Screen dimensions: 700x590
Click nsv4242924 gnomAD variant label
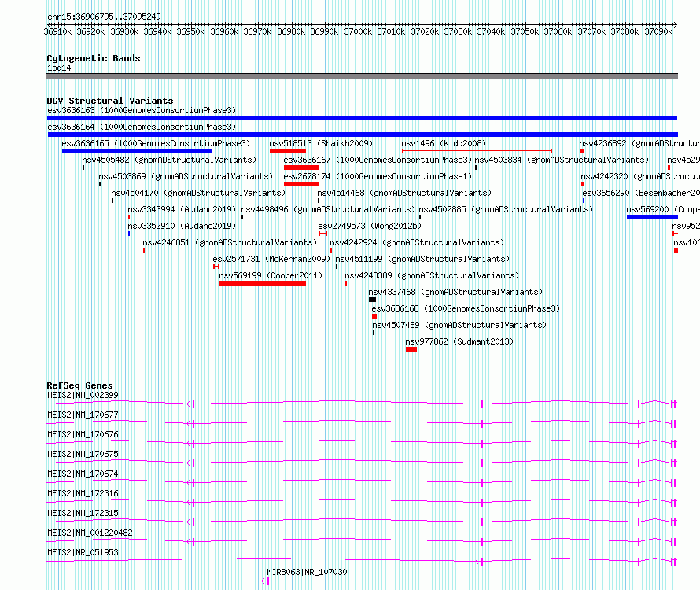point(417,242)
